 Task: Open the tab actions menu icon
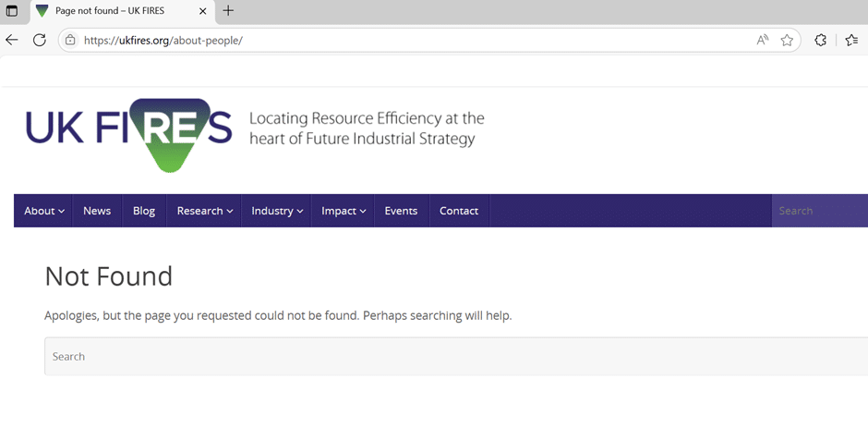tap(12, 10)
